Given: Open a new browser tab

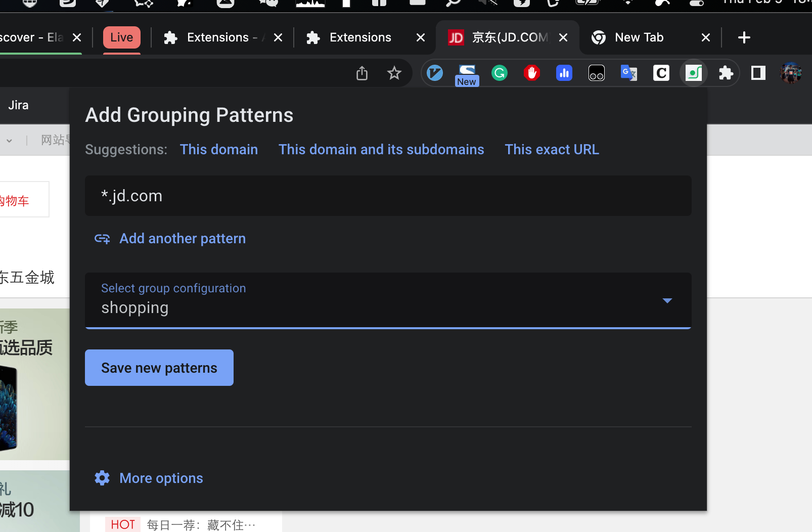Looking at the screenshot, I should click(744, 37).
